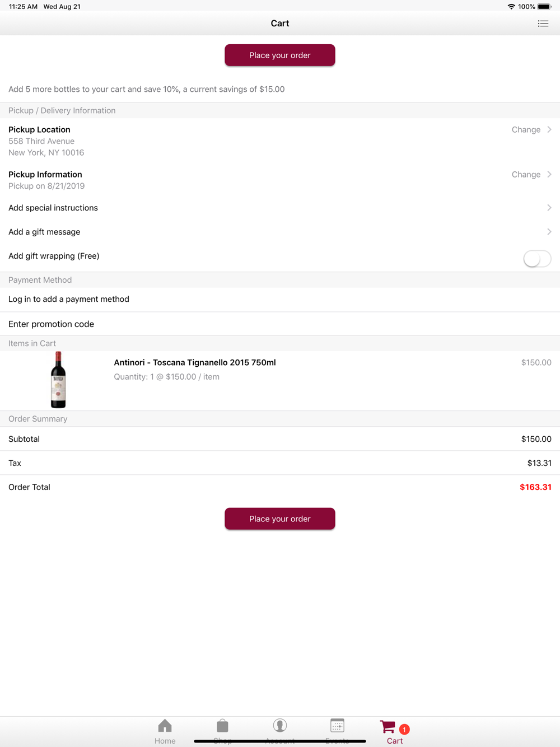
Task: Expand Pickup Information change chevron
Action: (549, 174)
